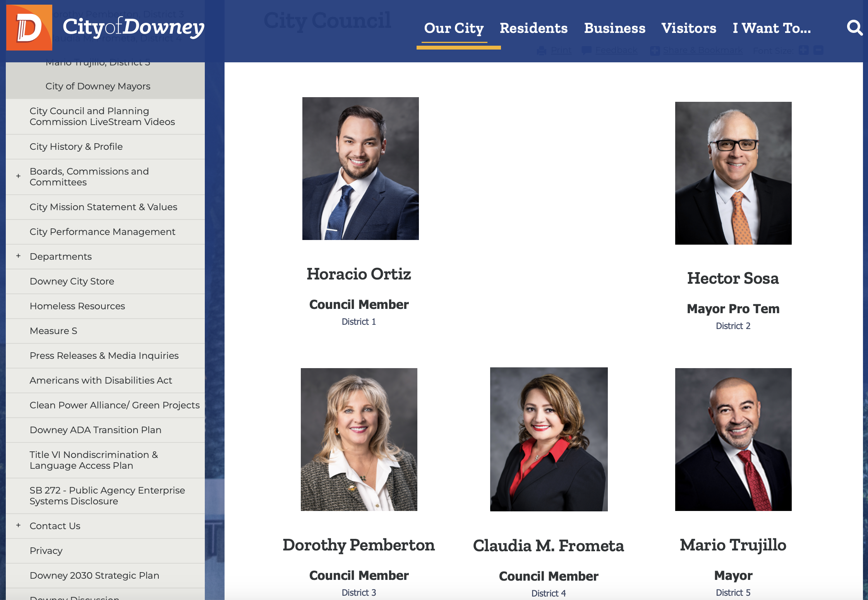This screenshot has height=600, width=868.
Task: Expand the Contact Us plus icon
Action: tap(18, 525)
